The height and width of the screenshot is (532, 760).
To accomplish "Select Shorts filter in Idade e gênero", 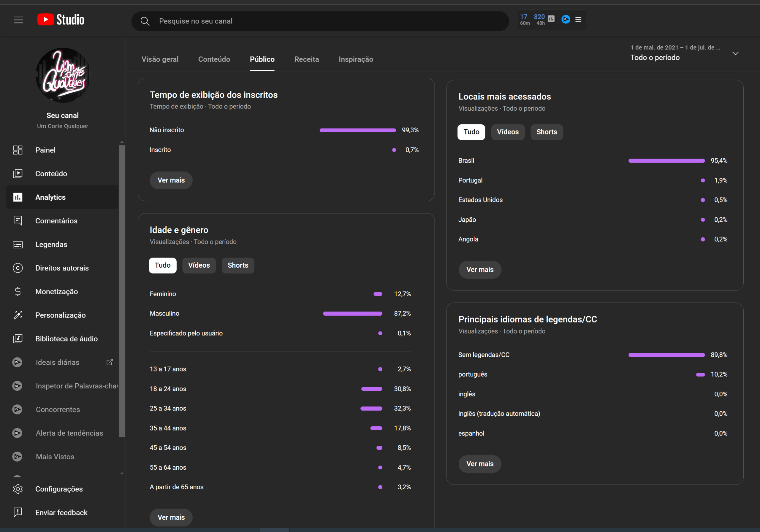I will point(238,265).
